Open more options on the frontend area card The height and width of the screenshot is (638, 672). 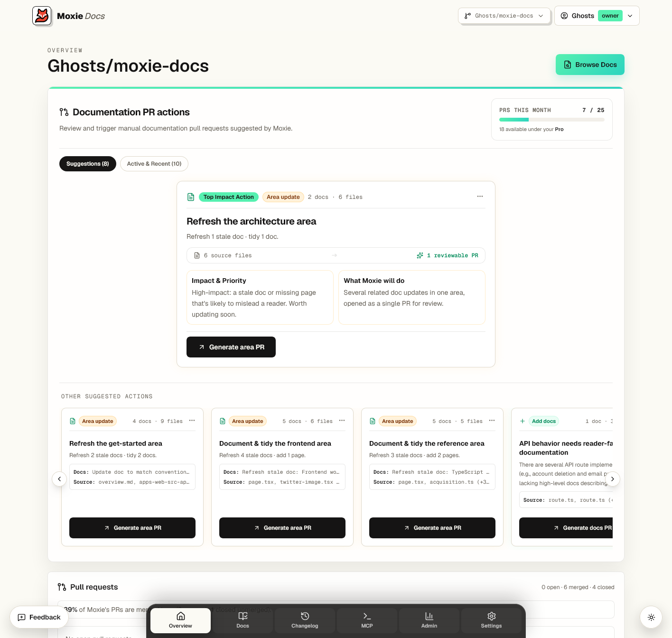[x=342, y=421]
